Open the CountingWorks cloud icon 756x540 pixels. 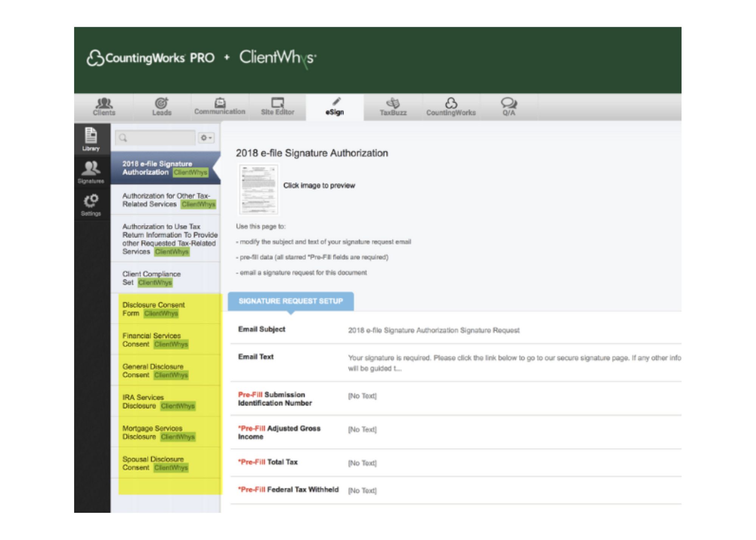451,103
